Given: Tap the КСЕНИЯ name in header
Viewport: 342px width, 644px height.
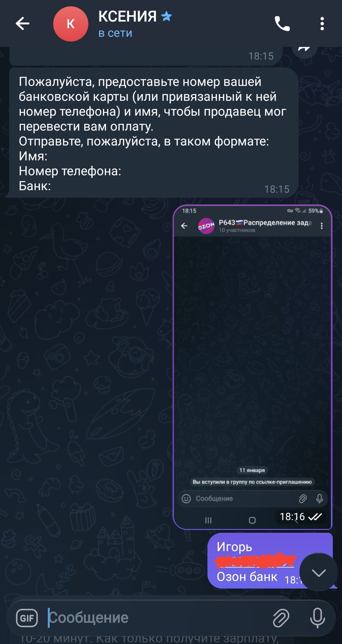Looking at the screenshot, I should pyautogui.click(x=127, y=16).
